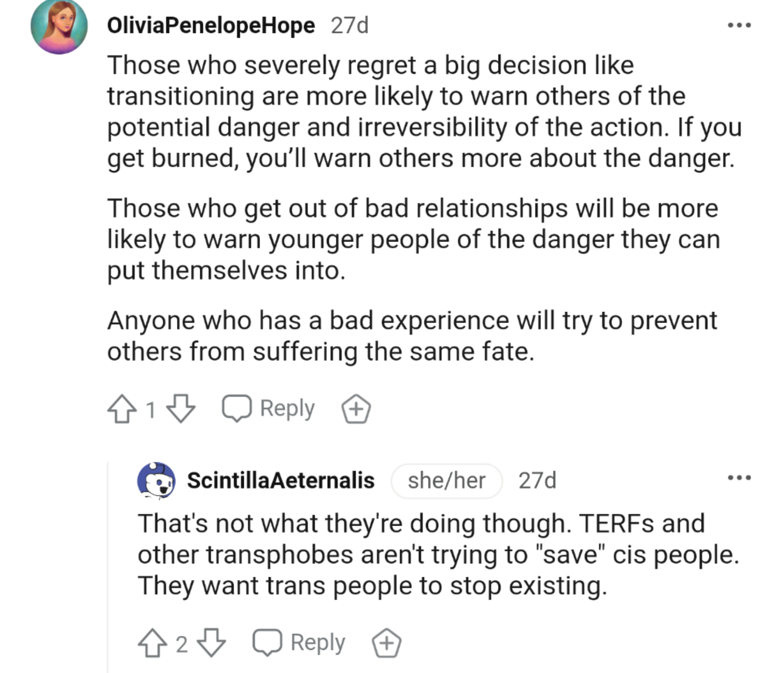Viewport: 784px width, 673px height.
Task: Downvote OliviaPenelopeHope's comment
Action: (181, 408)
